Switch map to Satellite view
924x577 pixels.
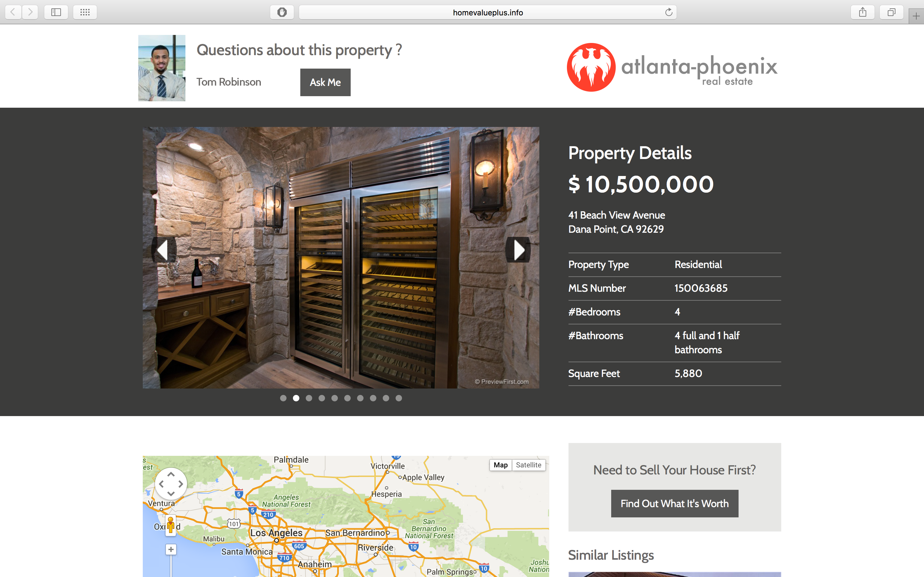coord(528,465)
